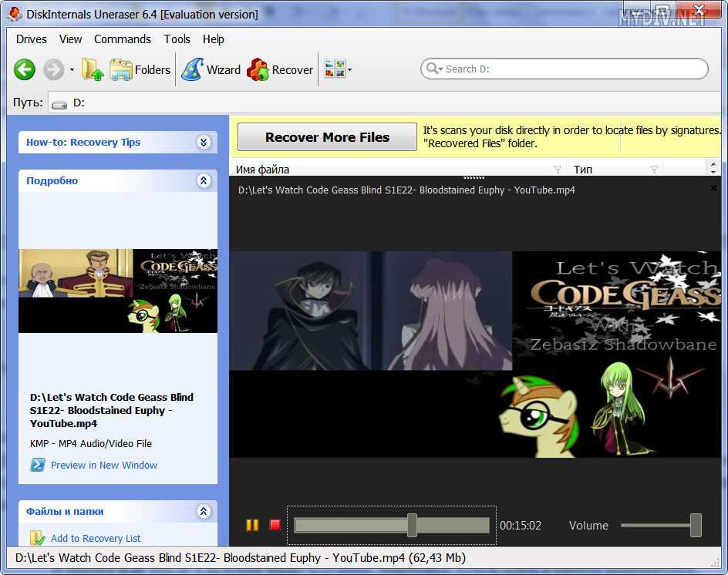The width and height of the screenshot is (728, 575).
Task: Click the Recover toolbar icon
Action: click(x=280, y=70)
